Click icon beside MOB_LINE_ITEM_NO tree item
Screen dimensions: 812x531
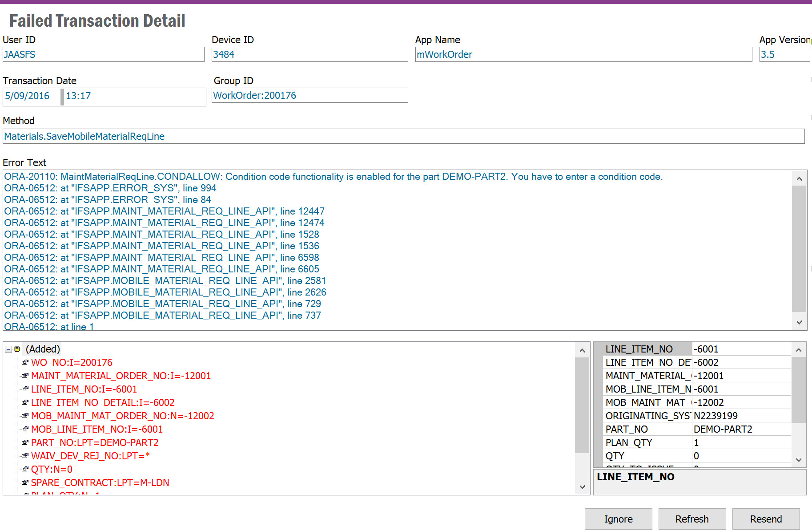(25, 430)
